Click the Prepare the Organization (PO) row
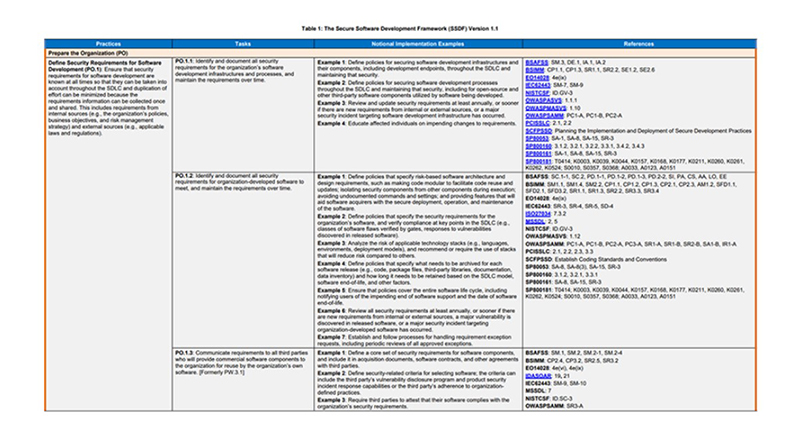The width and height of the screenshot is (800, 438). coord(401,53)
